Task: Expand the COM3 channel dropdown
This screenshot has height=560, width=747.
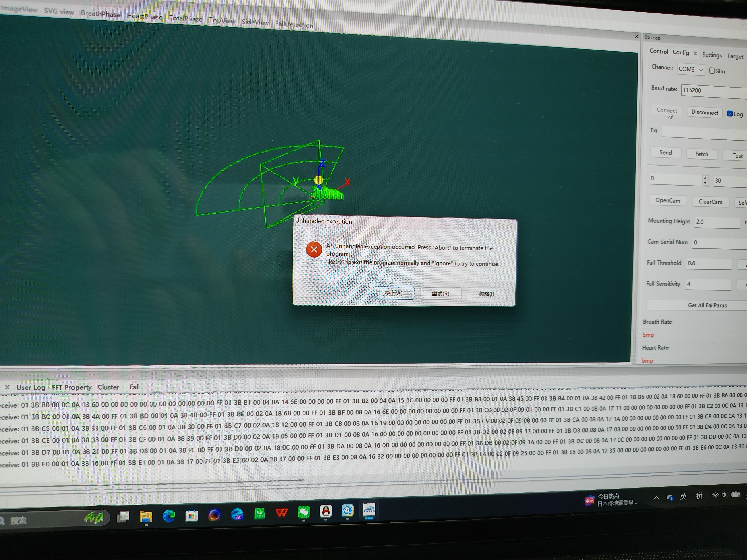Action: click(701, 70)
